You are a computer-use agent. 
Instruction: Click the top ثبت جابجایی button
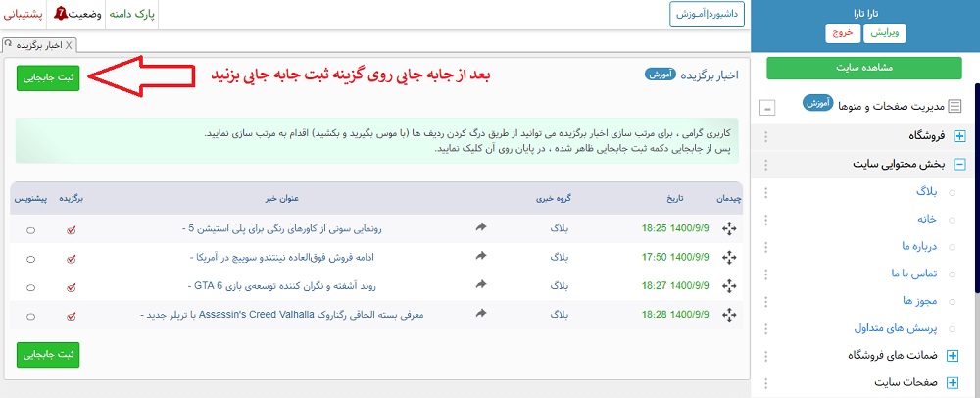point(48,77)
